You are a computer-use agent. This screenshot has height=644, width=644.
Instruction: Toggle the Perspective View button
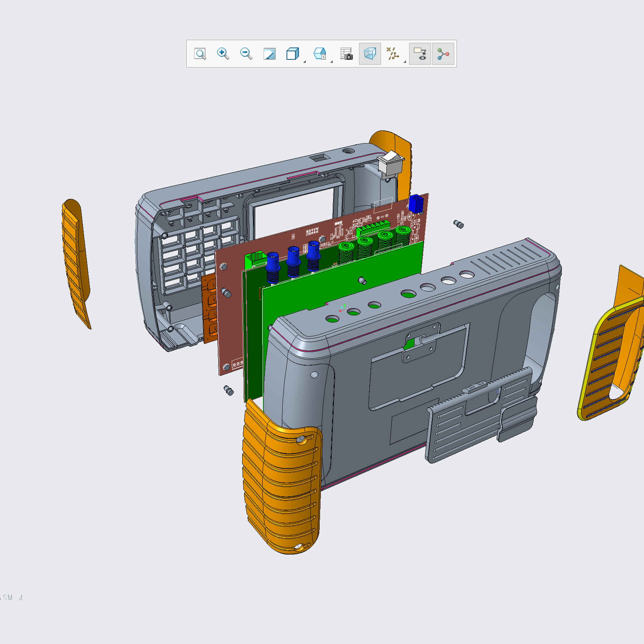pyautogui.click(x=370, y=54)
